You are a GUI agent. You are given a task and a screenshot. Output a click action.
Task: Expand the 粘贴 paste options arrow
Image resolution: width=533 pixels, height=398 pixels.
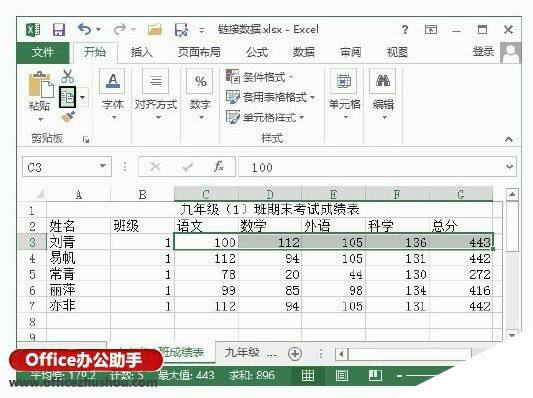[40, 119]
